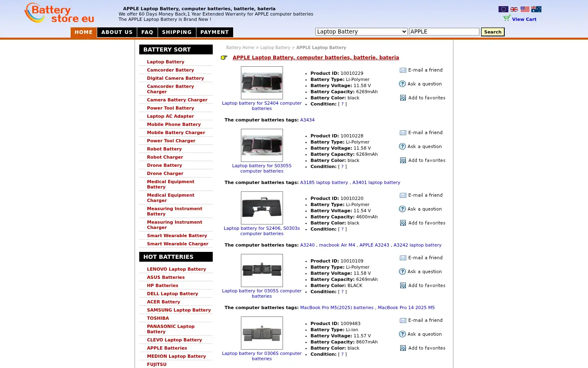
Task: Open Laptop battery for 0306S link
Action: point(262,356)
